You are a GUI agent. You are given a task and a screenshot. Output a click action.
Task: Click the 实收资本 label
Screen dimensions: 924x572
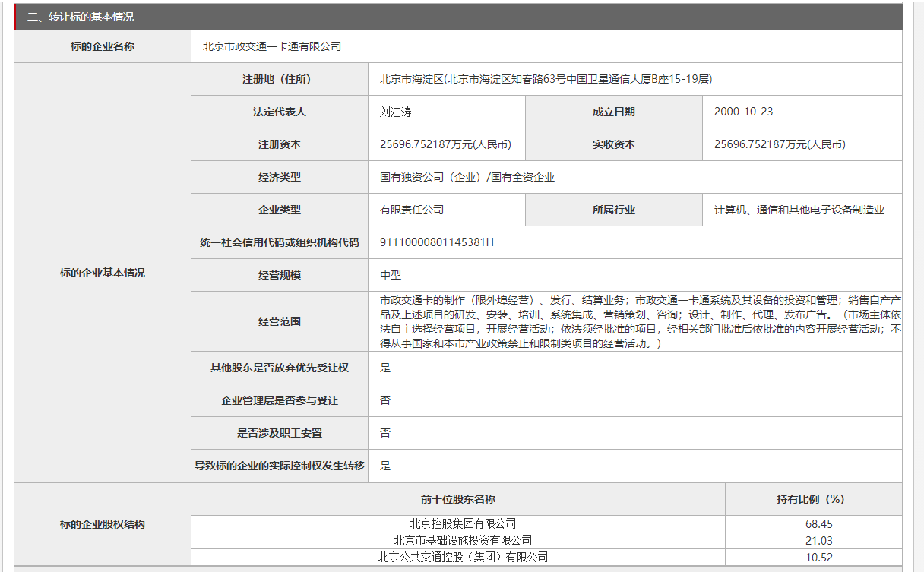coord(614,144)
